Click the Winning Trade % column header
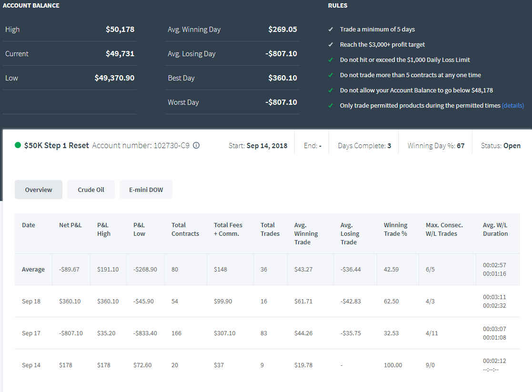 pos(395,230)
